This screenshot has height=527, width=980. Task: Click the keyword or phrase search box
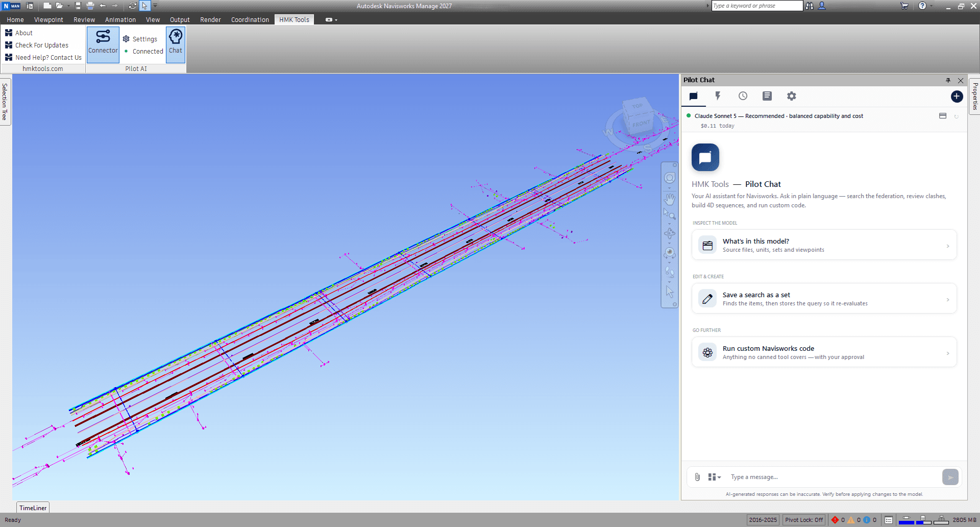coord(757,6)
